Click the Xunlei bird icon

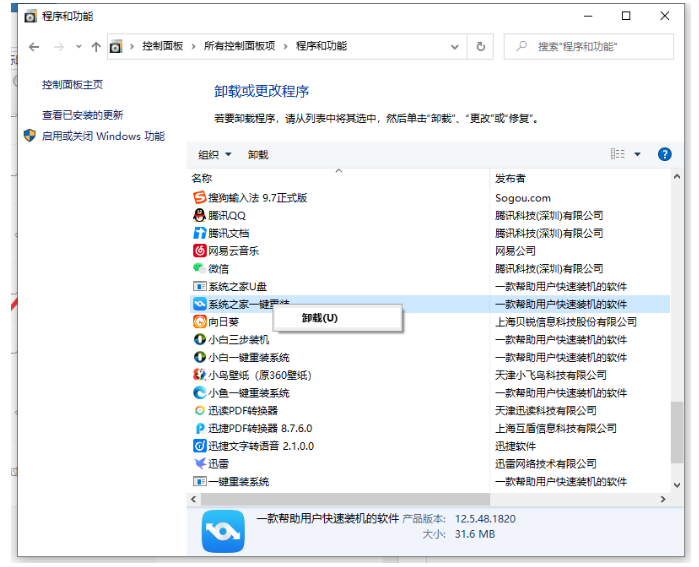coord(200,463)
